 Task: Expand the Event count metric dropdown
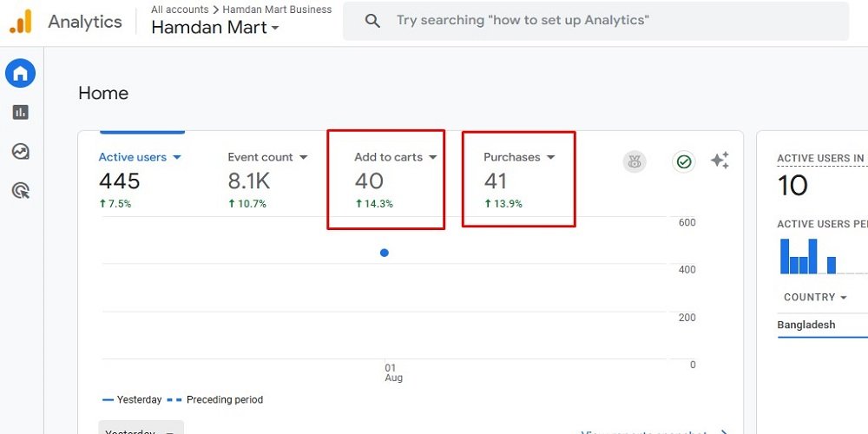303,158
